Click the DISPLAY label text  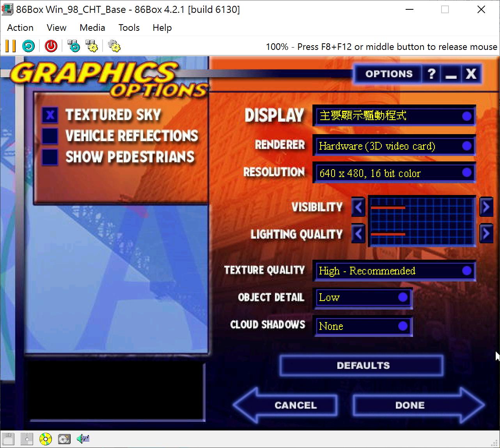(274, 115)
